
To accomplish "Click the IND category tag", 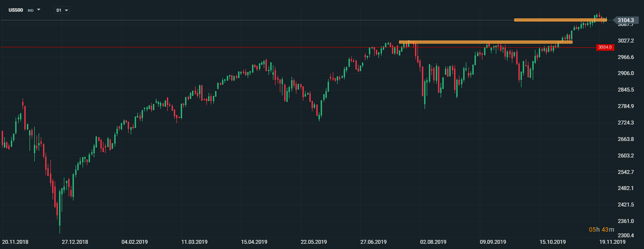I will click(30, 10).
